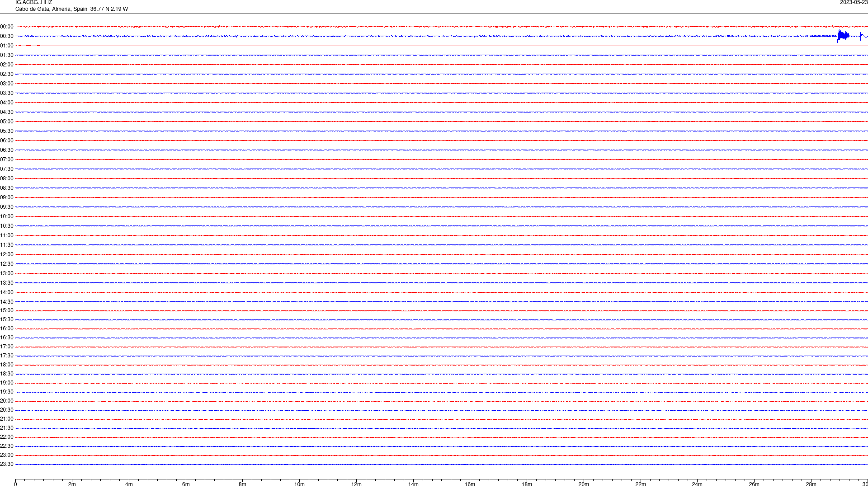Select the 10:30 time row label

click(x=7, y=226)
